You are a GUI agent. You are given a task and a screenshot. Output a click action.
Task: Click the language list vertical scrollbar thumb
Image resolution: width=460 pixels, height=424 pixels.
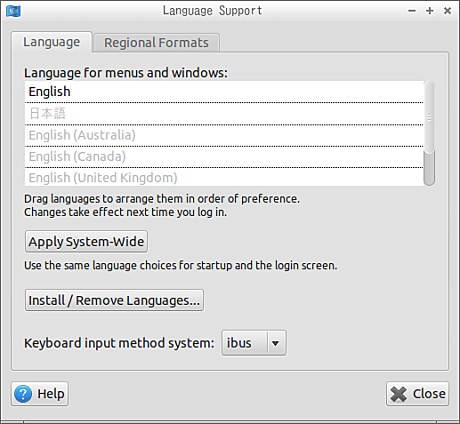(429, 167)
